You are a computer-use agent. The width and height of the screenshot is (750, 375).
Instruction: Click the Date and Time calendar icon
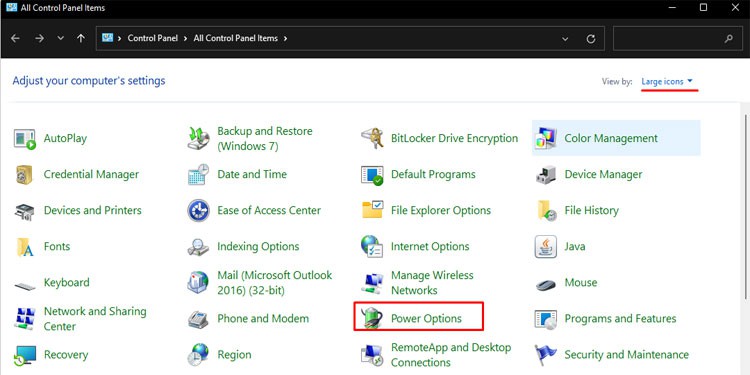tap(198, 175)
